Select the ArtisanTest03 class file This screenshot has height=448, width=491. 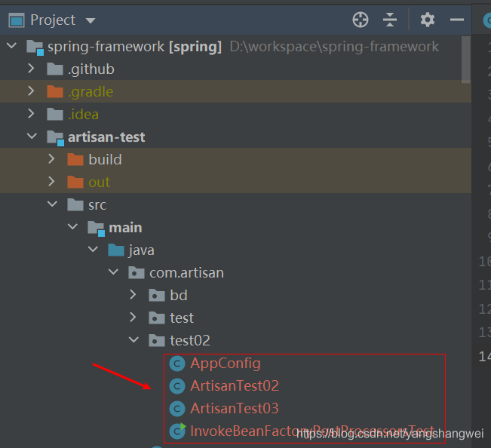[234, 408]
